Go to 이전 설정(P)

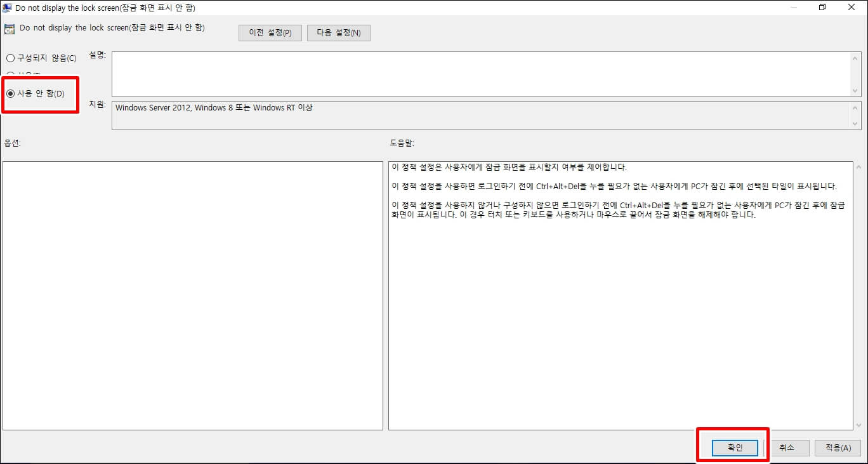point(270,33)
